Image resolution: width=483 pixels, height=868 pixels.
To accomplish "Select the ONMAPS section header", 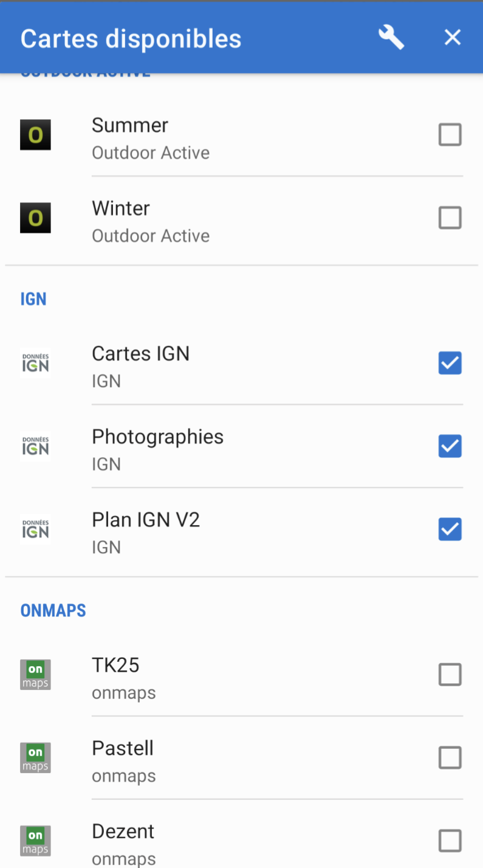I will (x=53, y=611).
